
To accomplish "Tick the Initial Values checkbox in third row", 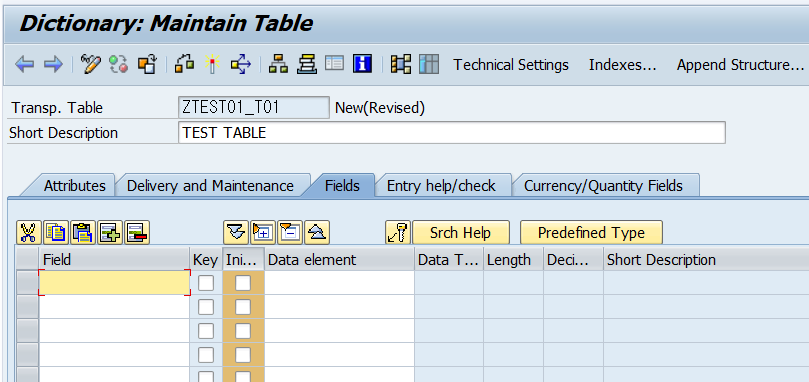I will (243, 331).
